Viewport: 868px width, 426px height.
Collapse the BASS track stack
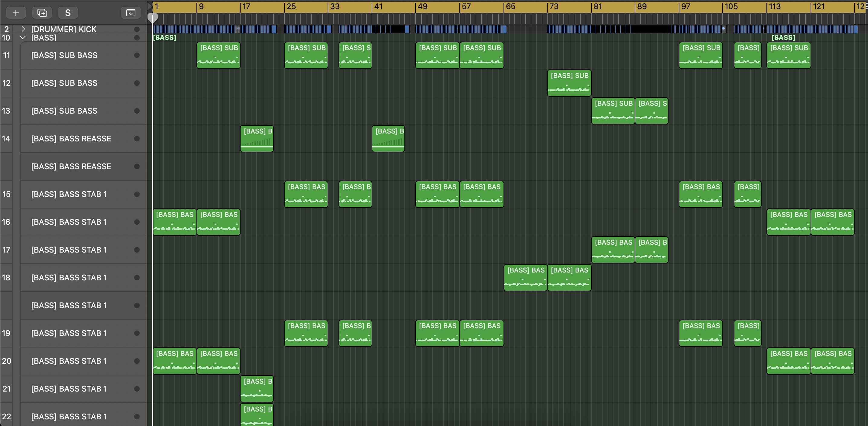point(23,38)
